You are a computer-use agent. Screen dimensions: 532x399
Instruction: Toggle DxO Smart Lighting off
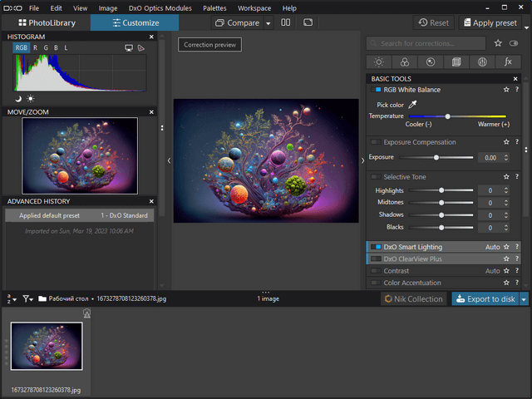(377, 247)
